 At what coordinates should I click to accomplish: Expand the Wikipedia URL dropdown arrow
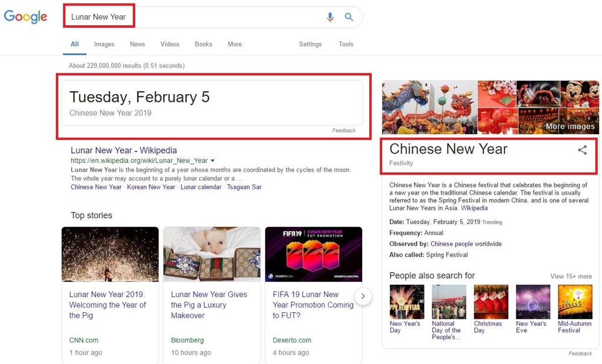coord(212,161)
